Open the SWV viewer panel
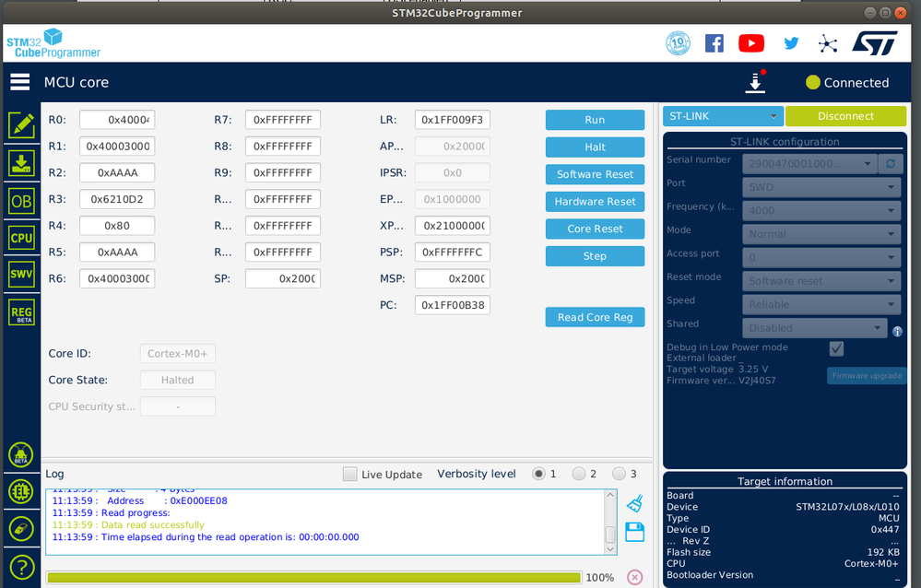This screenshot has width=921, height=588. click(x=21, y=275)
